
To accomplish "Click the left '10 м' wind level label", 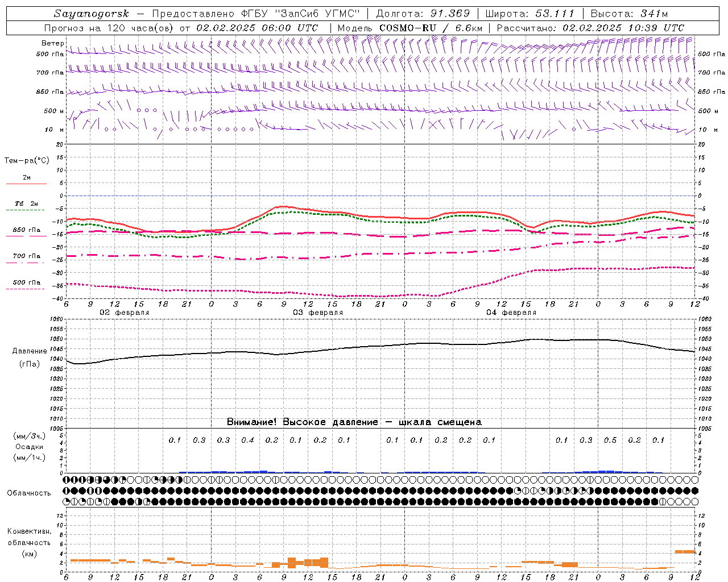I will click(x=55, y=130).
